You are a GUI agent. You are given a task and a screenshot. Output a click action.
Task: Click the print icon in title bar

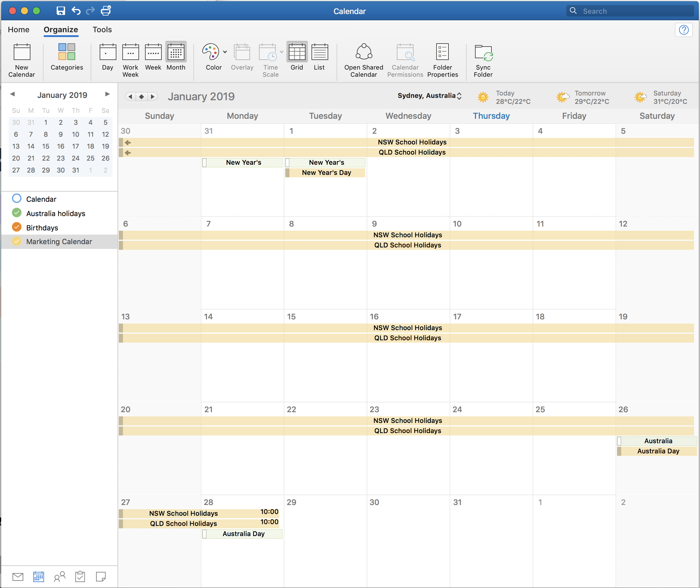tap(106, 11)
